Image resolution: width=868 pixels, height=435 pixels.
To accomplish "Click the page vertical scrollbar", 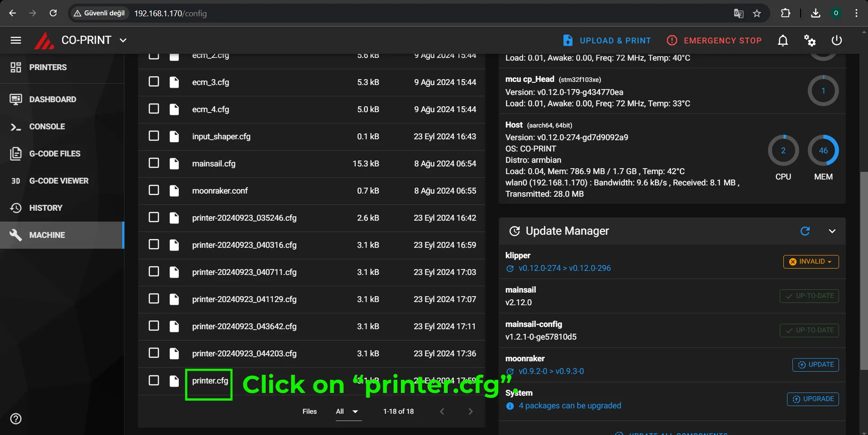I will (864, 270).
